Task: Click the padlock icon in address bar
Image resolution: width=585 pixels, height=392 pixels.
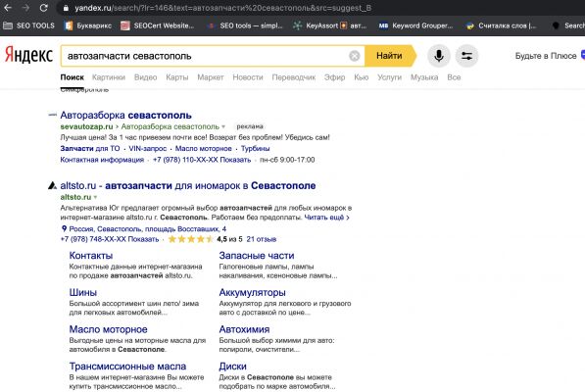Action: tap(66, 8)
